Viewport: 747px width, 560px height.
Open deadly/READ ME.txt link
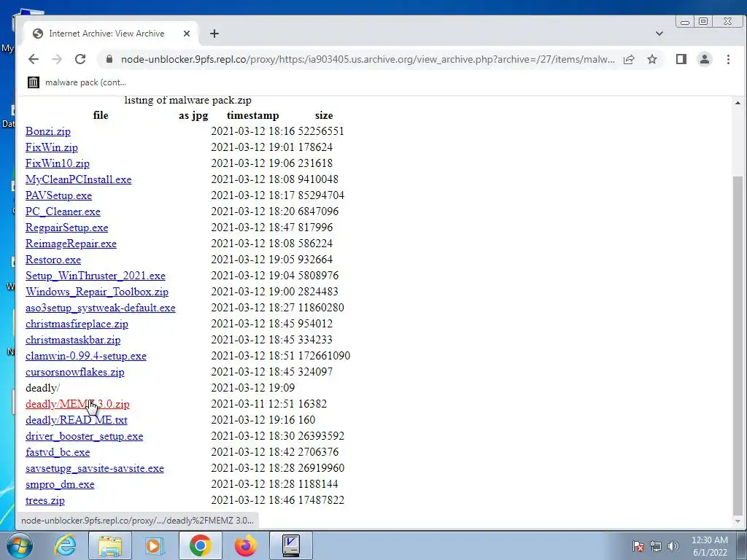pos(76,420)
